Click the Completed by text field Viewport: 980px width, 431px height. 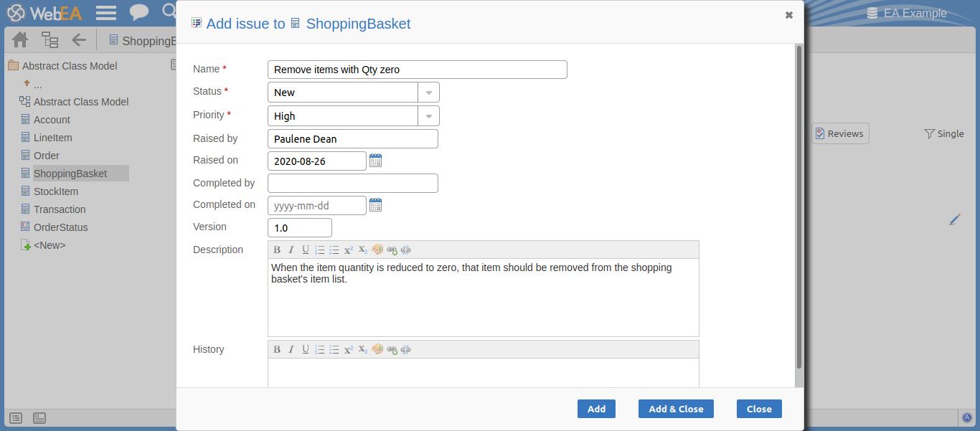coord(352,184)
